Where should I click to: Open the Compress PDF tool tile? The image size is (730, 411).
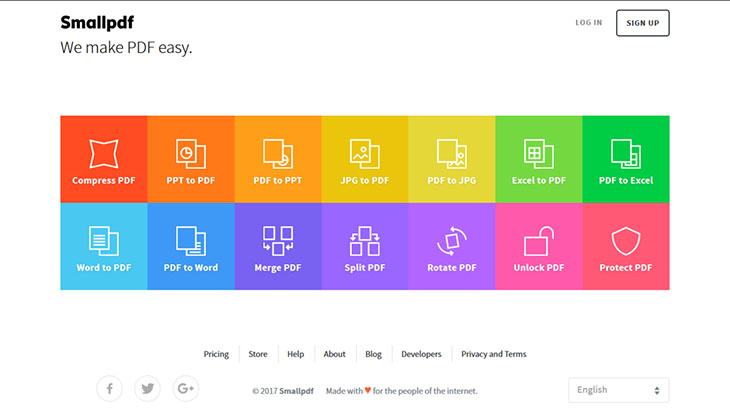click(x=104, y=159)
